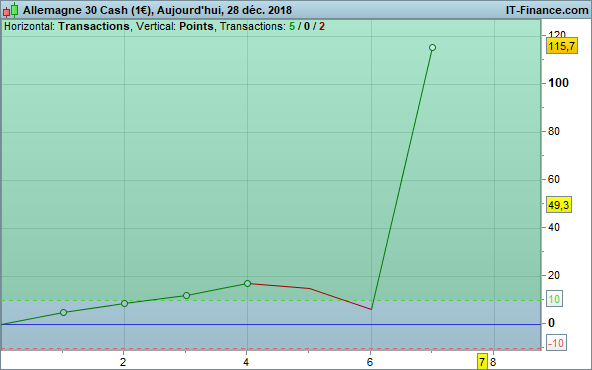
Task: Click the neutral transactions count '0'
Action: click(307, 26)
